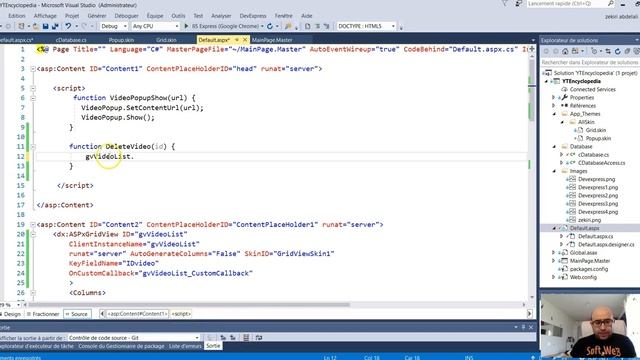This screenshot has height=360, width=640.
Task: Click the Home icon in Solution Explorer
Action: tap(565, 51)
